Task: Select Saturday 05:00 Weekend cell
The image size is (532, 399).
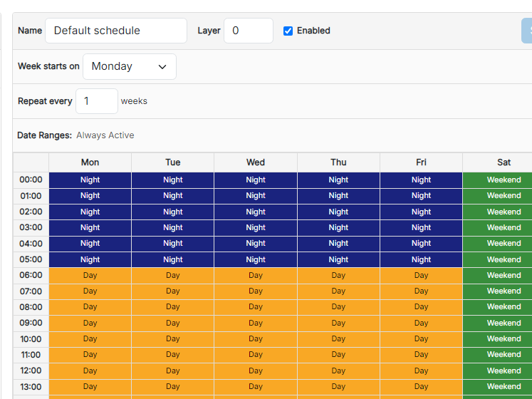Action: 497,259
